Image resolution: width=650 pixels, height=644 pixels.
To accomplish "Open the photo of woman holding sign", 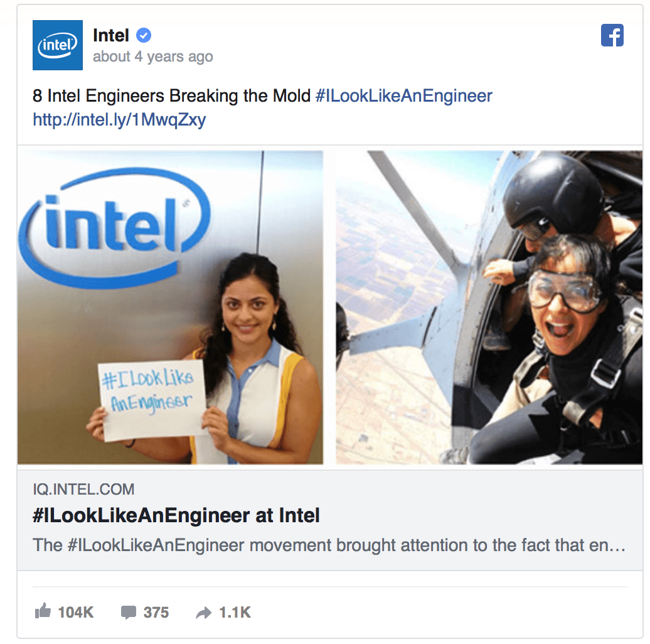I will coord(170,307).
